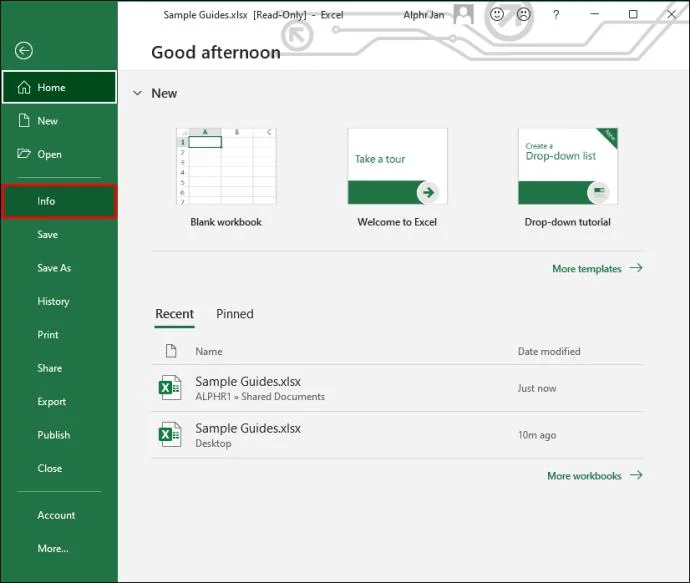The image size is (690, 583).
Task: Choose Save As in the sidebar
Action: click(59, 268)
